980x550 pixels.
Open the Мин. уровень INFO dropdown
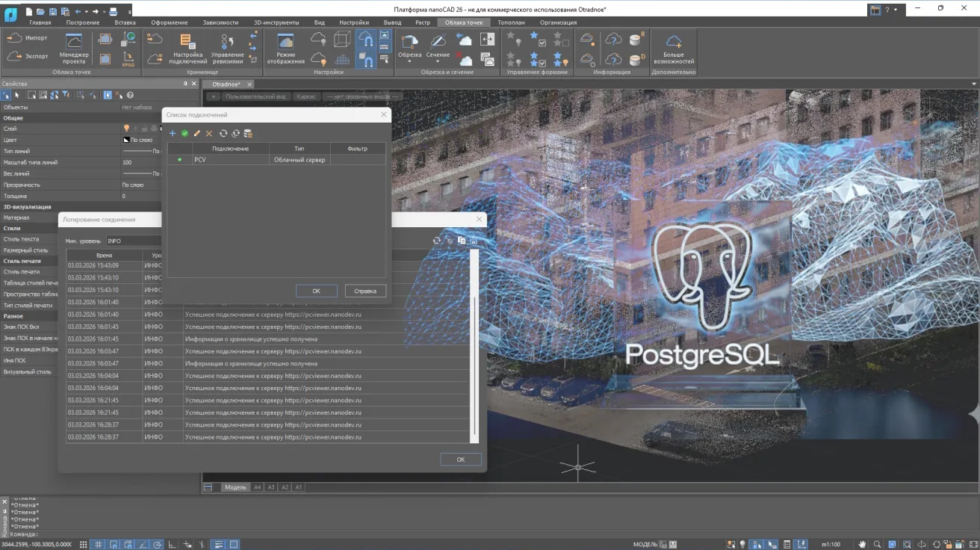134,241
